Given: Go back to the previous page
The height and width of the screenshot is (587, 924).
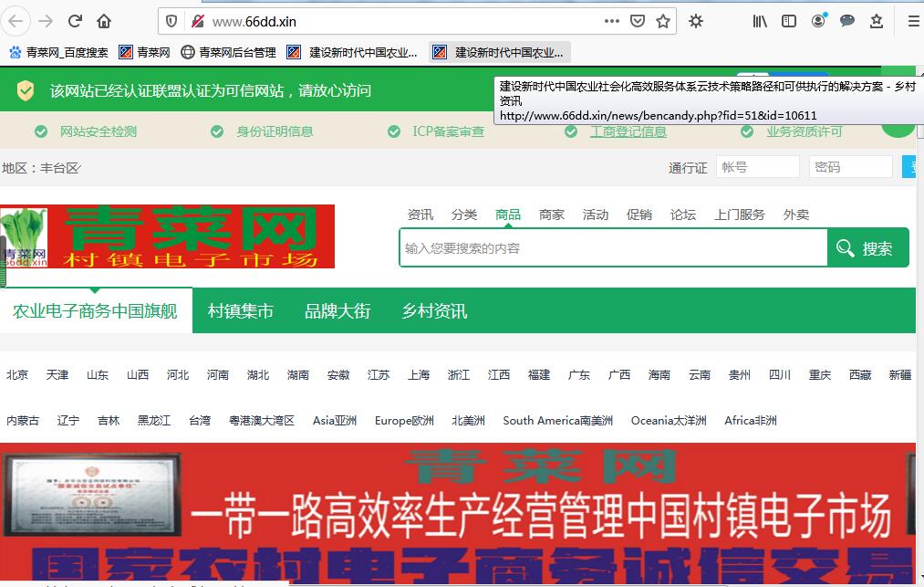Looking at the screenshot, I should (16, 21).
